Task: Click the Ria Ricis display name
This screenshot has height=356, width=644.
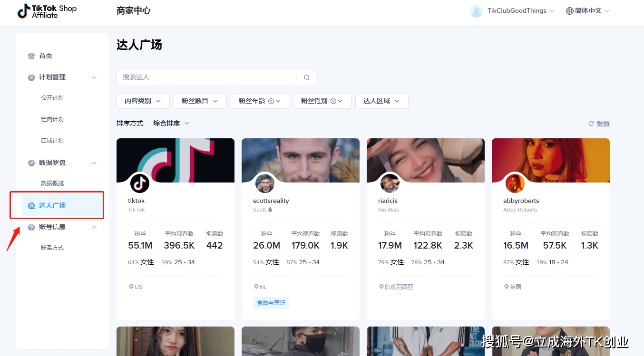Action: pos(389,210)
